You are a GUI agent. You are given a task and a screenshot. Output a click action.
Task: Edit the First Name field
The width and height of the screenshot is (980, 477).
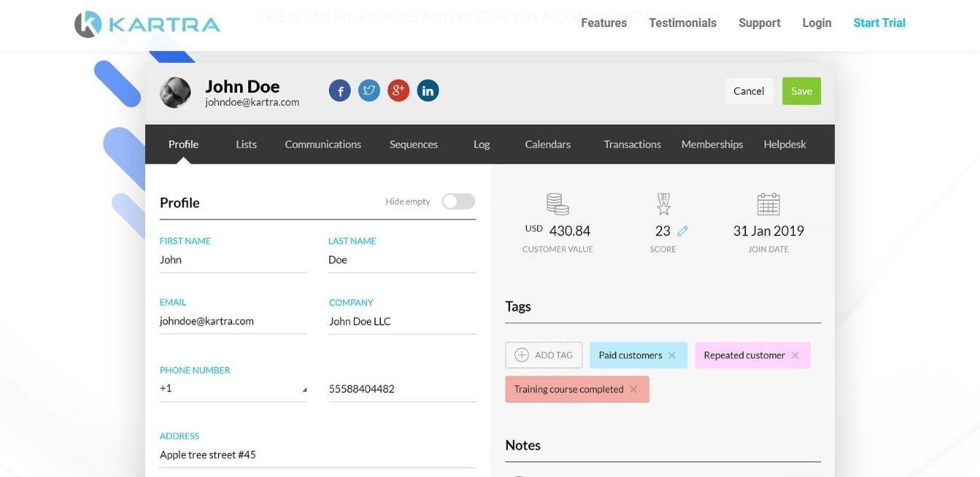[233, 260]
